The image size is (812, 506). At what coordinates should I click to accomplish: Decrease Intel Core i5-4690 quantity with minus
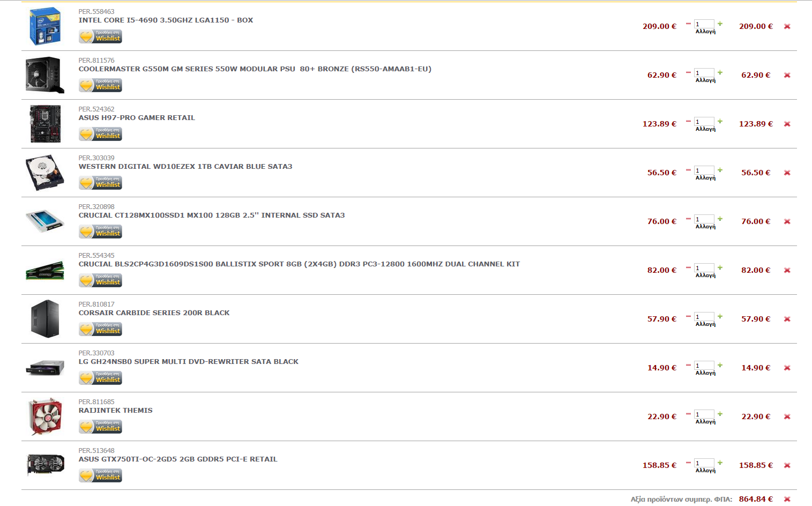(x=688, y=24)
